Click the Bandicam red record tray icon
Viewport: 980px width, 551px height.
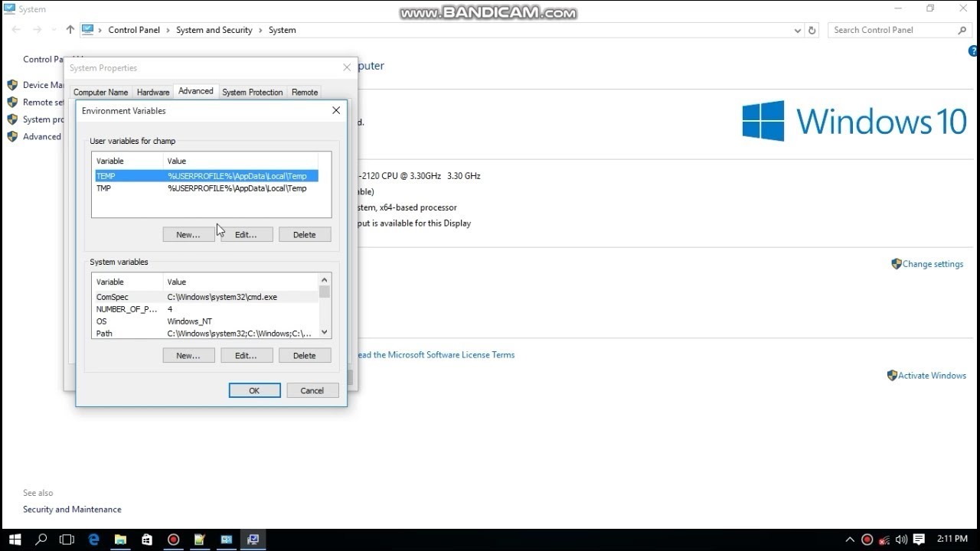point(867,540)
